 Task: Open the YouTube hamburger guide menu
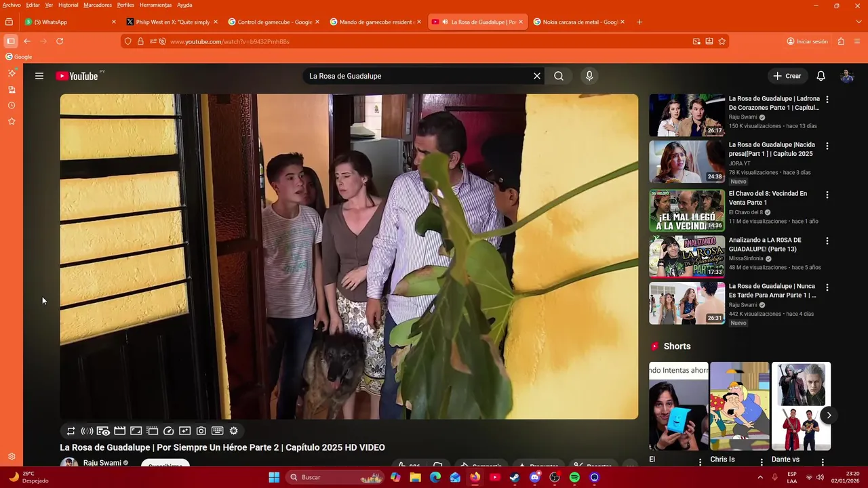point(39,76)
